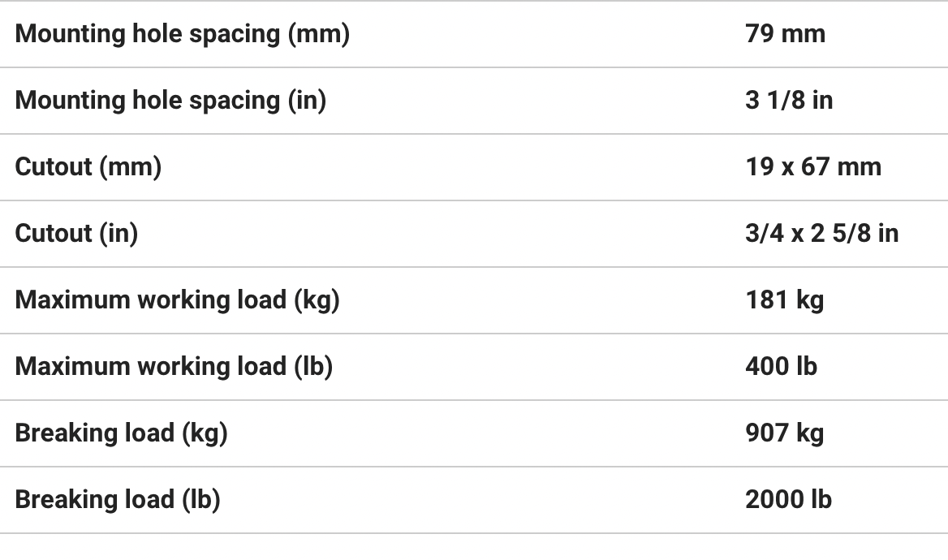This screenshot has height=560, width=948.
Task: Select the 19 x 67 mm value
Action: 812,167
